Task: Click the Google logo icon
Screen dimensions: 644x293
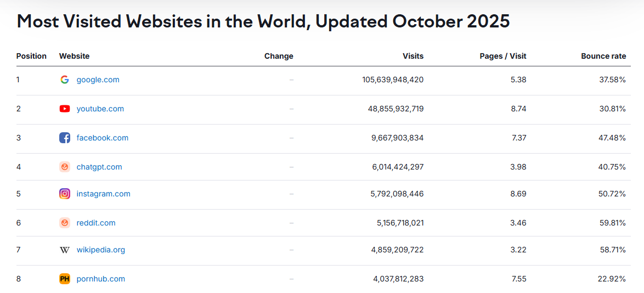Action: click(x=65, y=80)
